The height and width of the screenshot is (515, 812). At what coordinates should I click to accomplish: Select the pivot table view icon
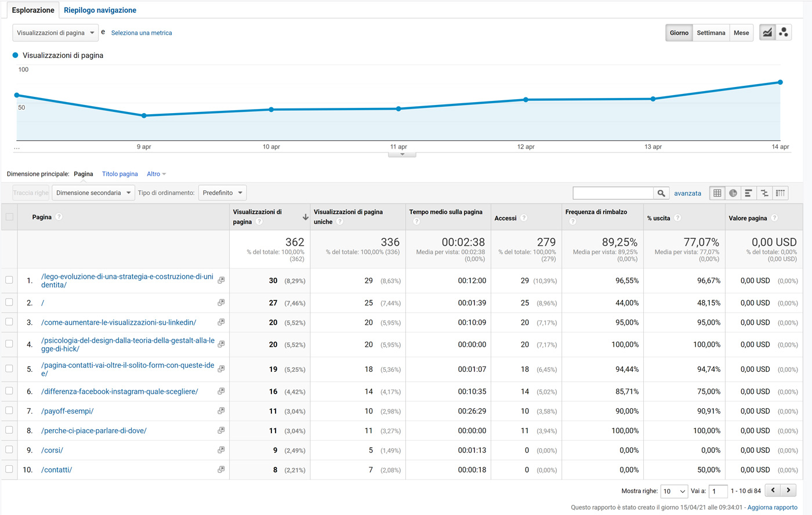coord(780,193)
